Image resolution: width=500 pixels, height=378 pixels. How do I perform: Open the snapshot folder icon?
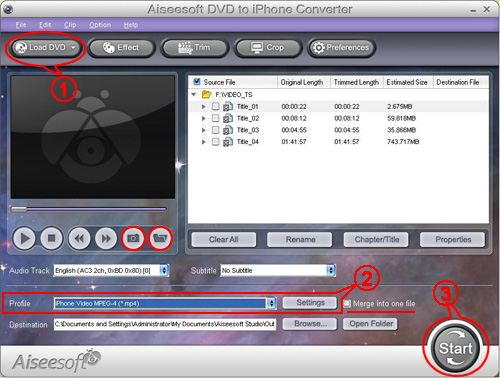(160, 238)
